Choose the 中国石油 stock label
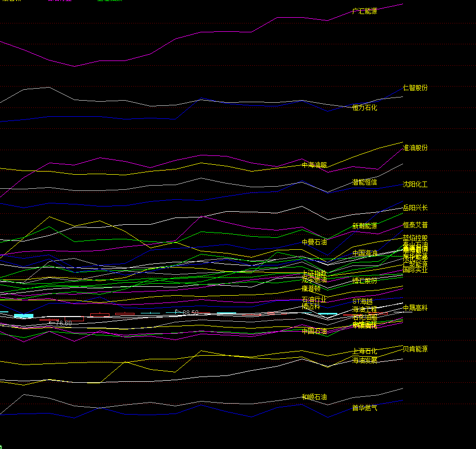The image size is (476, 449). 314,331
